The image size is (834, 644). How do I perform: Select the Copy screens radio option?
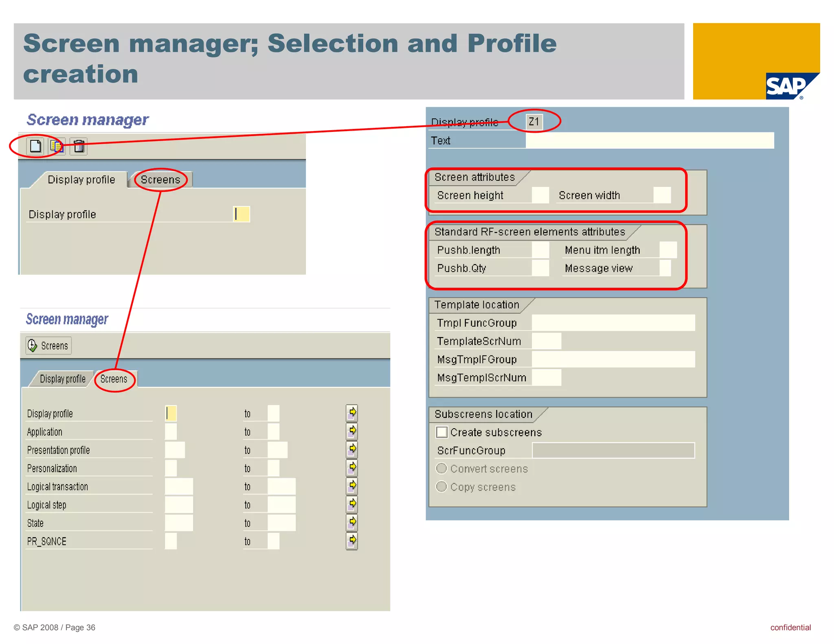coord(441,486)
